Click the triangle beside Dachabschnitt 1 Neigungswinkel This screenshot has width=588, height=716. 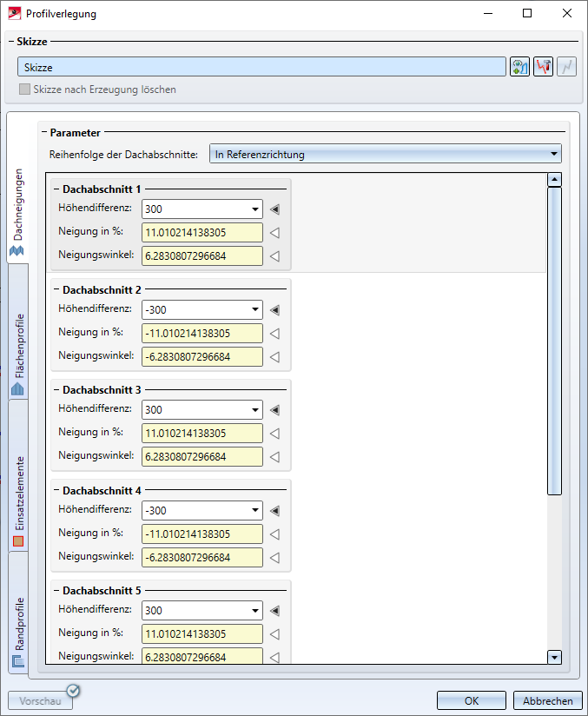point(274,256)
